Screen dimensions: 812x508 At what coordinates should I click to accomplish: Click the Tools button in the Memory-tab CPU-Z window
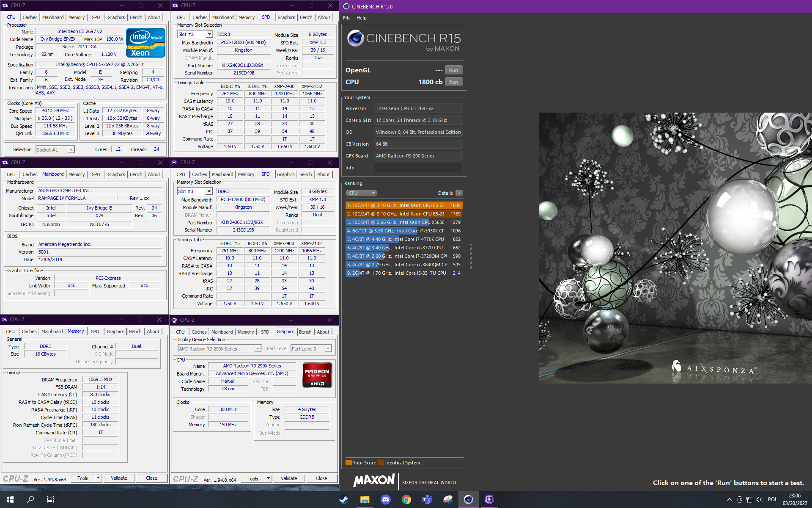pos(83,478)
